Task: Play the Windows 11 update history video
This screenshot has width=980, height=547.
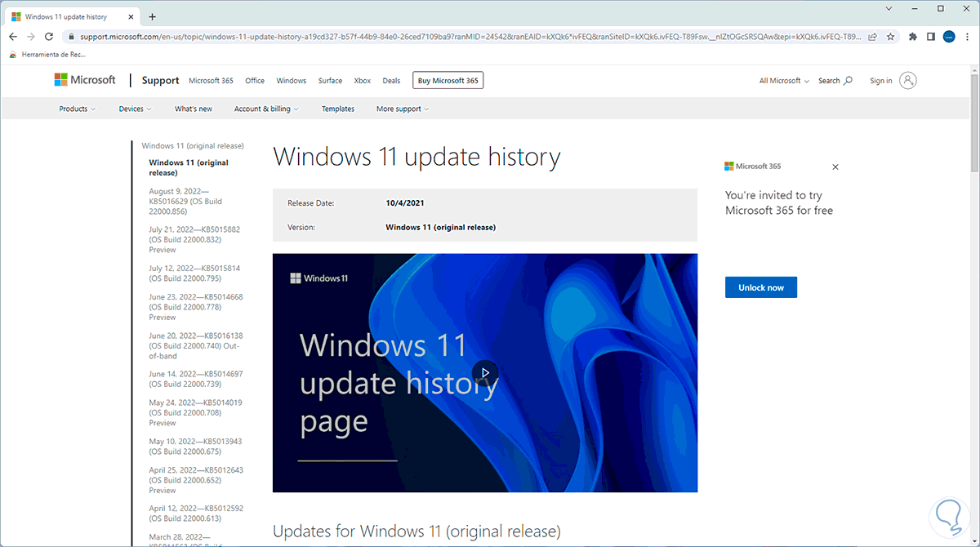Action: pyautogui.click(x=485, y=373)
